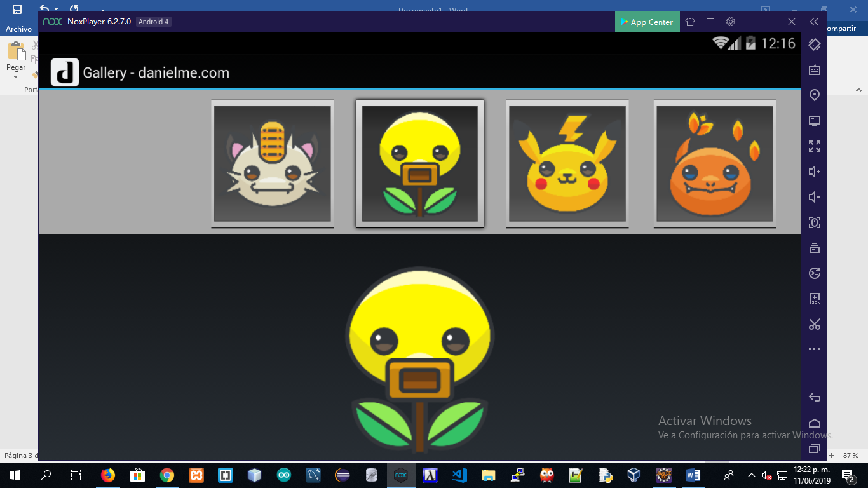Open the NoxPlayer App Center

(646, 22)
